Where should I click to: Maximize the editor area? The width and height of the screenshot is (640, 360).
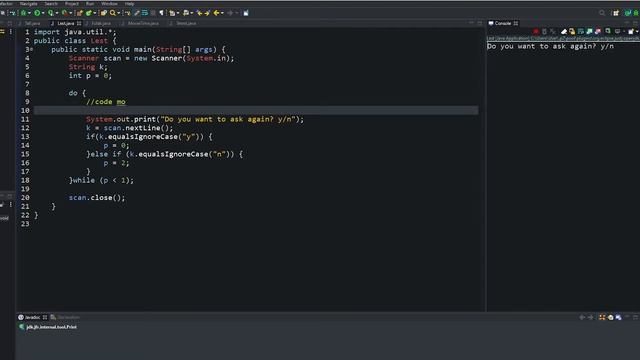(x=480, y=23)
